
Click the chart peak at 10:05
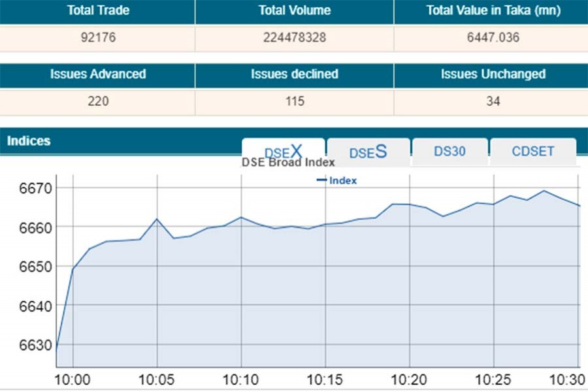click(x=157, y=219)
